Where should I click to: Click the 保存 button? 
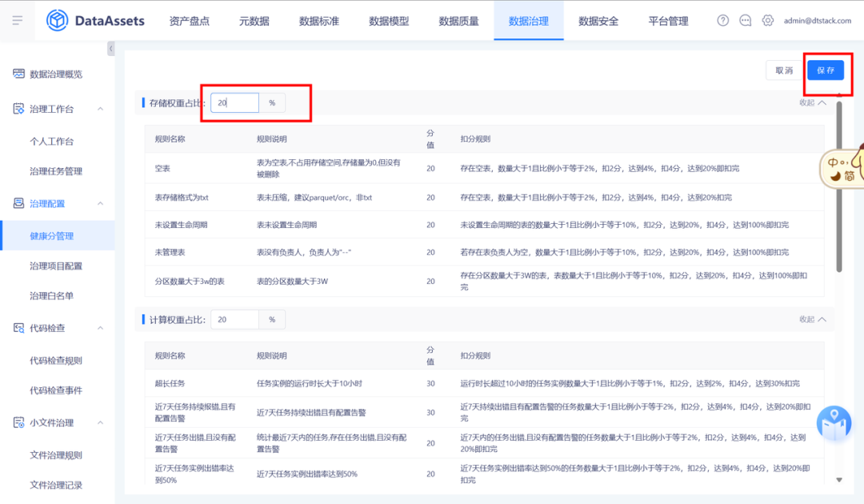click(x=826, y=70)
